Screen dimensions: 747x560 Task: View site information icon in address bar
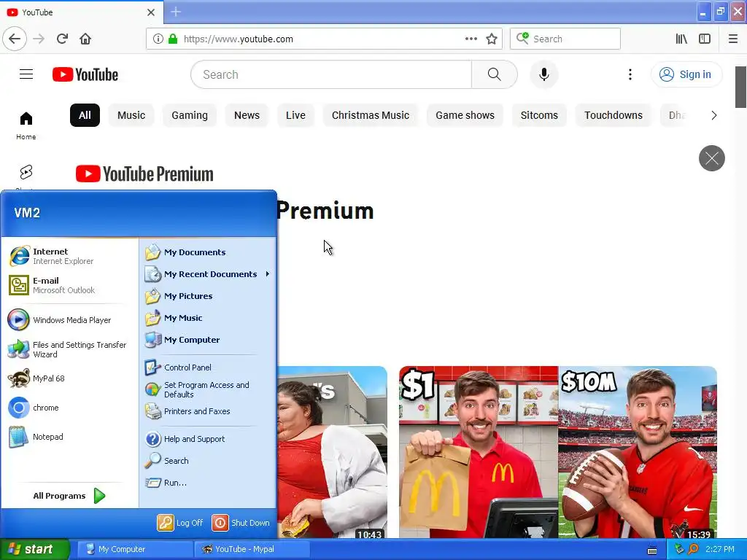(158, 39)
